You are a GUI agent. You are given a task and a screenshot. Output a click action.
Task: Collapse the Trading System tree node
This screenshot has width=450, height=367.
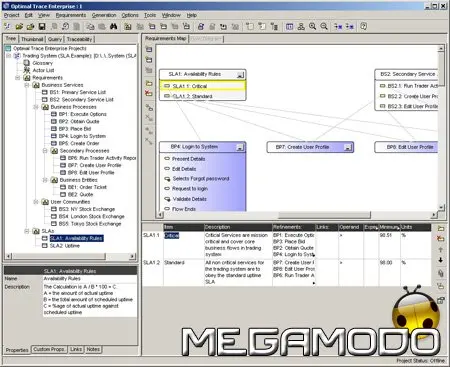(9, 56)
